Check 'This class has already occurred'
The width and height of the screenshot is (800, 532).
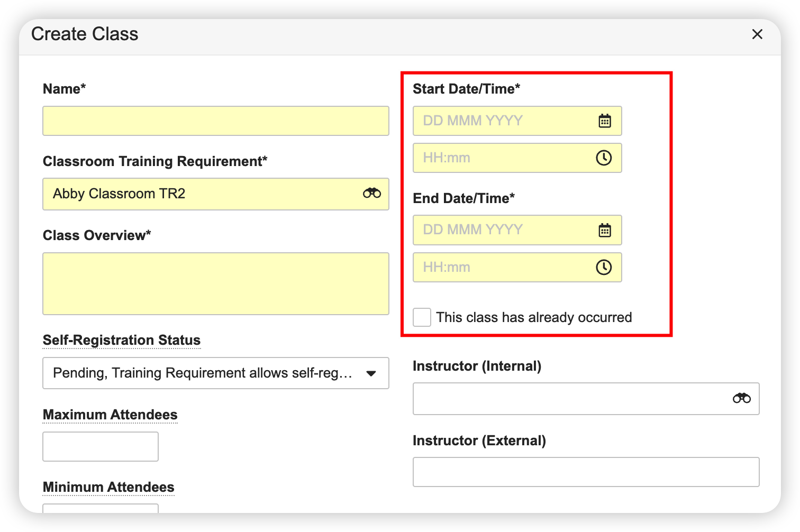coord(422,317)
